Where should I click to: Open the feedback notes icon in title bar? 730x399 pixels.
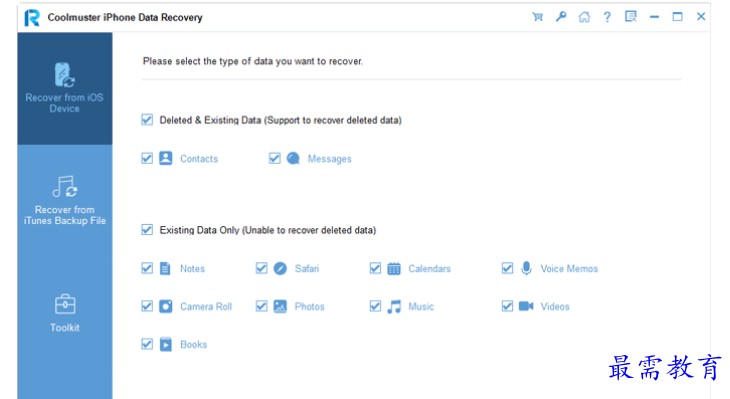(x=630, y=17)
